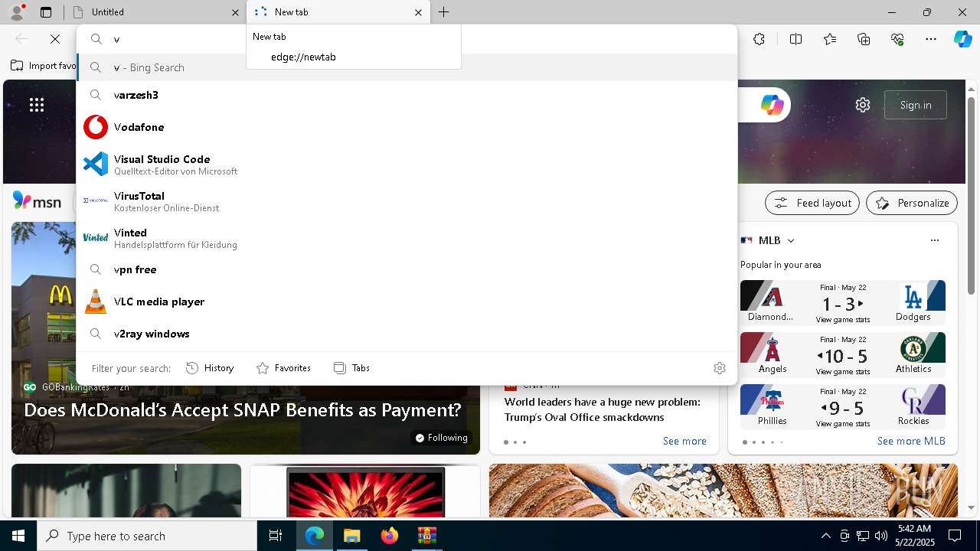Close the New tab tab
The height and width of the screenshot is (551, 980).
tap(418, 12)
